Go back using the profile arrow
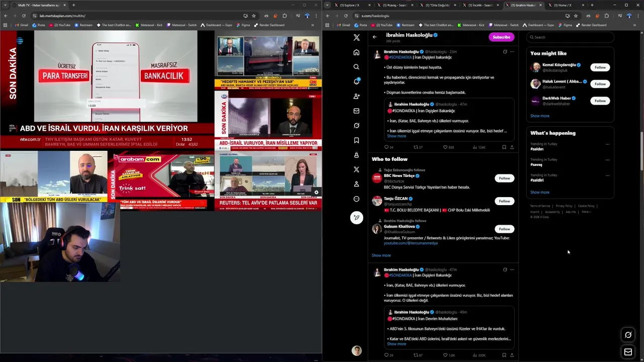 (x=374, y=37)
